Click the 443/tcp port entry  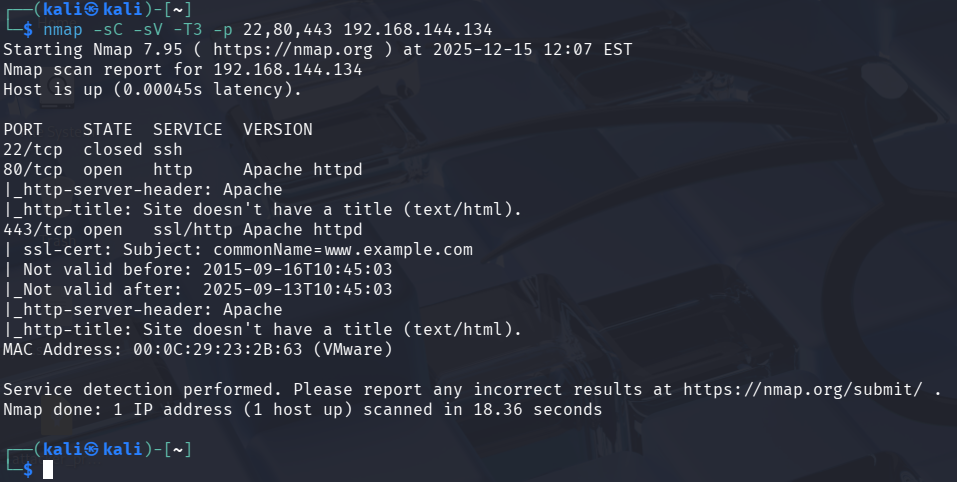pyautogui.click(x=33, y=229)
